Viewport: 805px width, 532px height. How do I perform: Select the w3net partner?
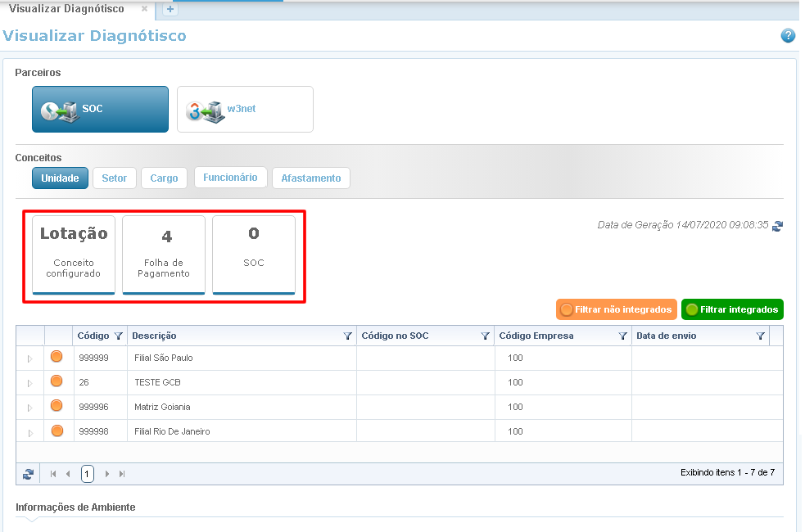point(245,110)
